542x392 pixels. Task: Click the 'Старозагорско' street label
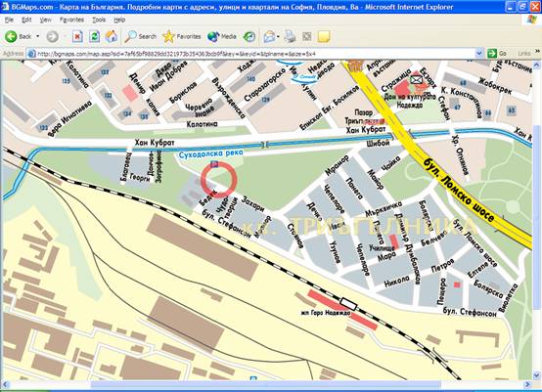click(265, 85)
